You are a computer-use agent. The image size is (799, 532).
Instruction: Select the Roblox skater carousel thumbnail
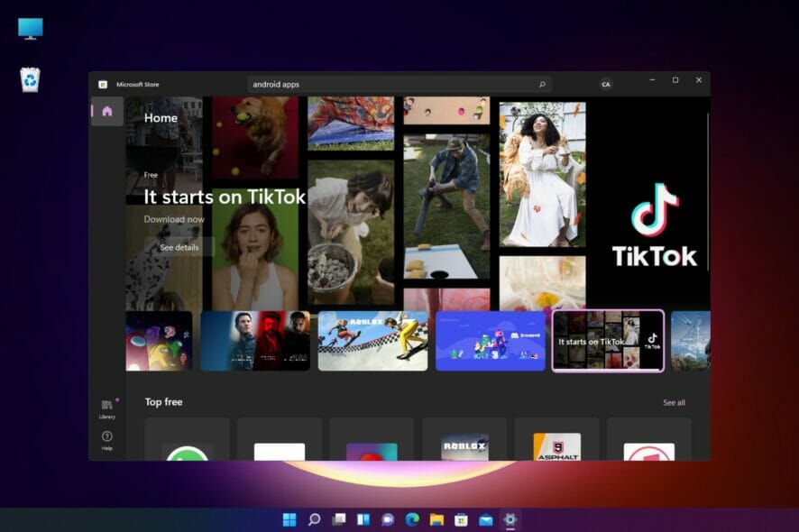click(x=373, y=341)
